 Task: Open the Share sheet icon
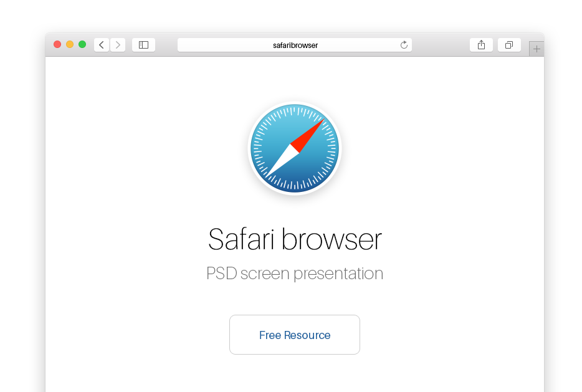482,45
